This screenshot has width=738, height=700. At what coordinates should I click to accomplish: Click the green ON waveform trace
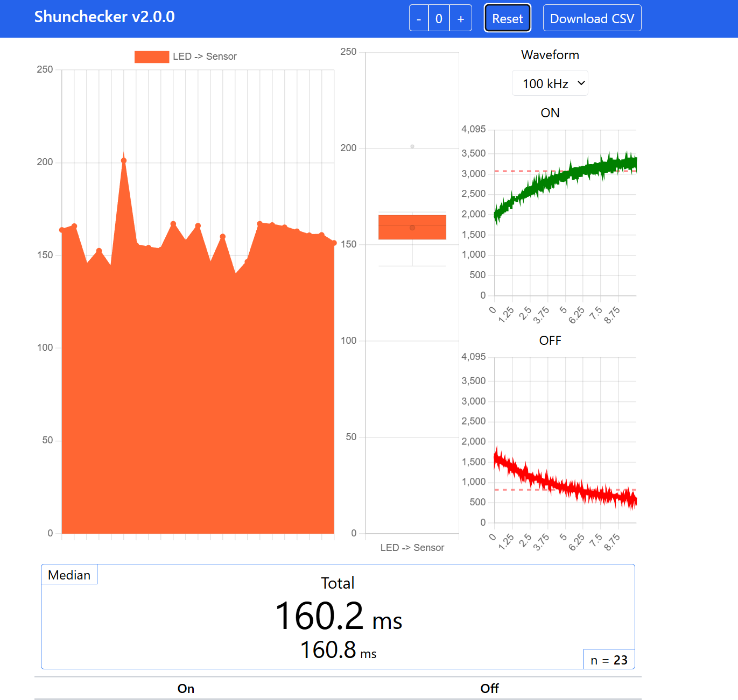click(x=565, y=176)
